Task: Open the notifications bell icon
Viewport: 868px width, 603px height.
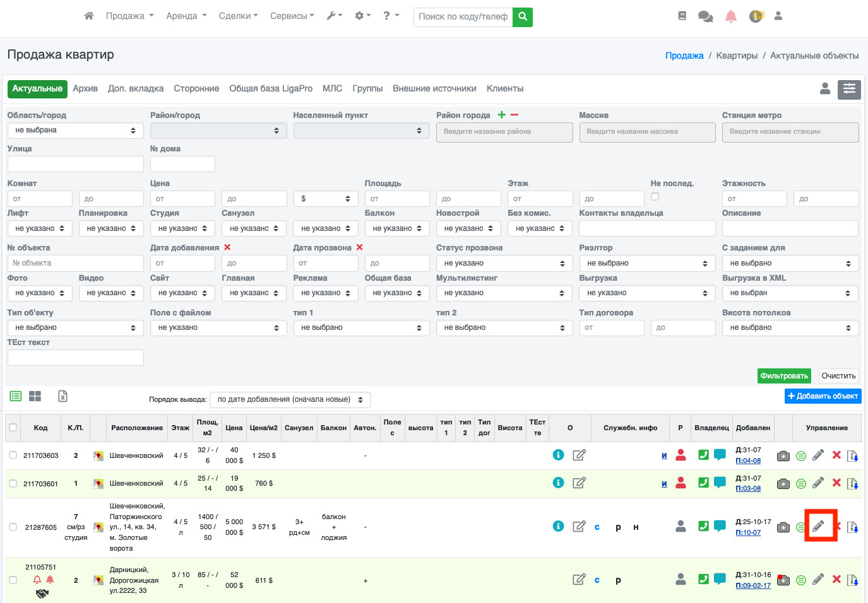Action: (x=730, y=16)
